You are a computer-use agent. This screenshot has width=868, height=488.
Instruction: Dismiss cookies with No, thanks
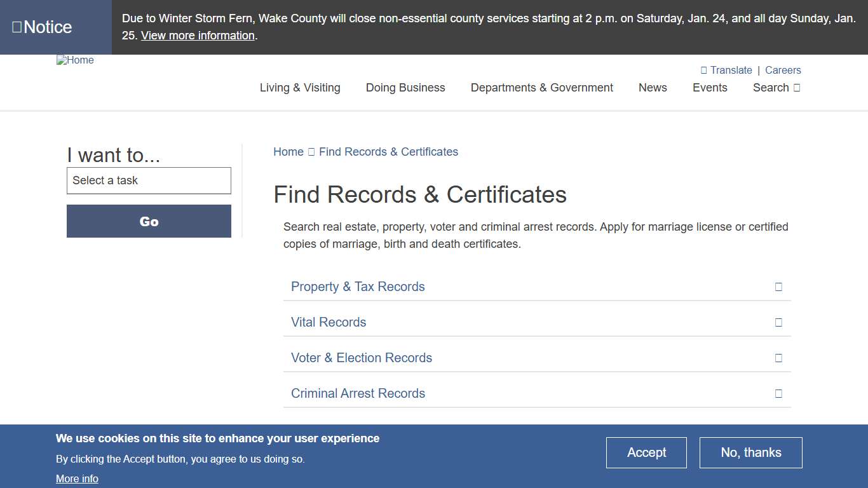(750, 452)
